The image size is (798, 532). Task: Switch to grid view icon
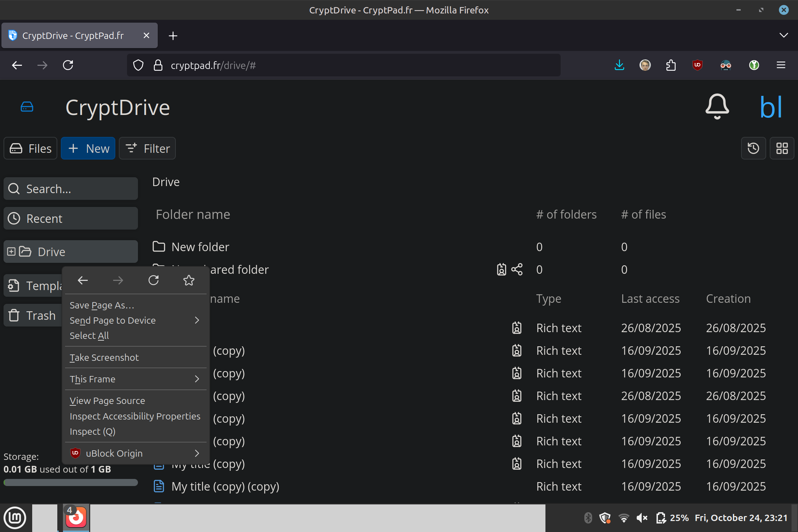(782, 148)
